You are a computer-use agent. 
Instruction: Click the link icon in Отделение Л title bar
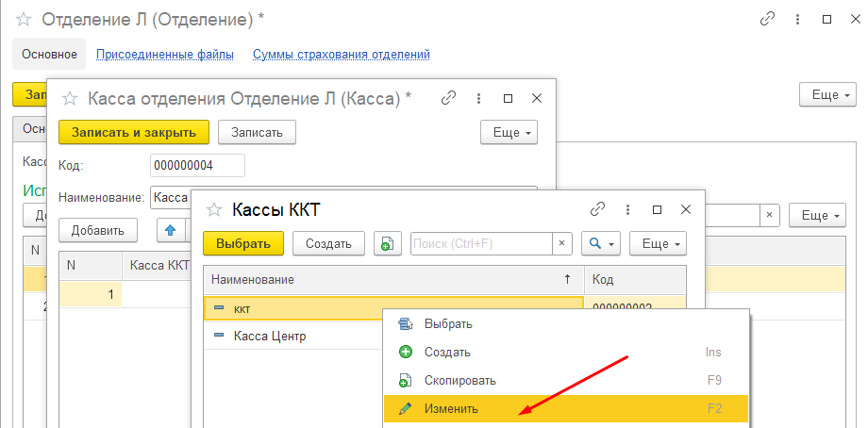click(x=769, y=19)
